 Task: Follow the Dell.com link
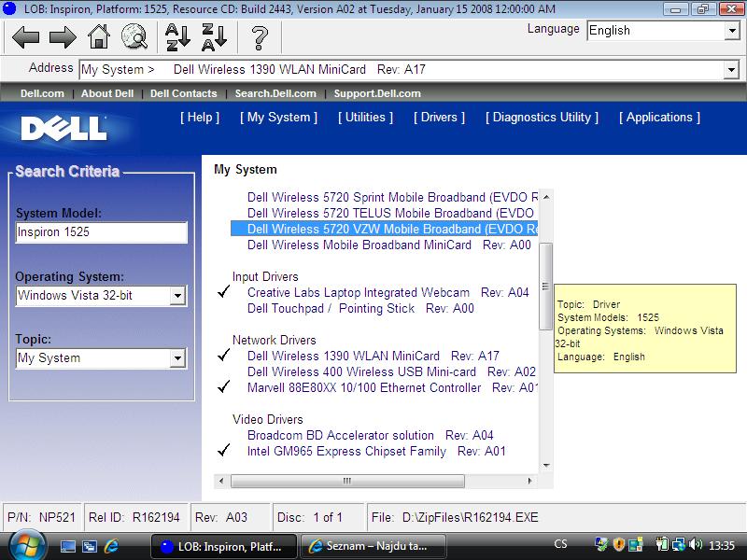tap(42, 93)
